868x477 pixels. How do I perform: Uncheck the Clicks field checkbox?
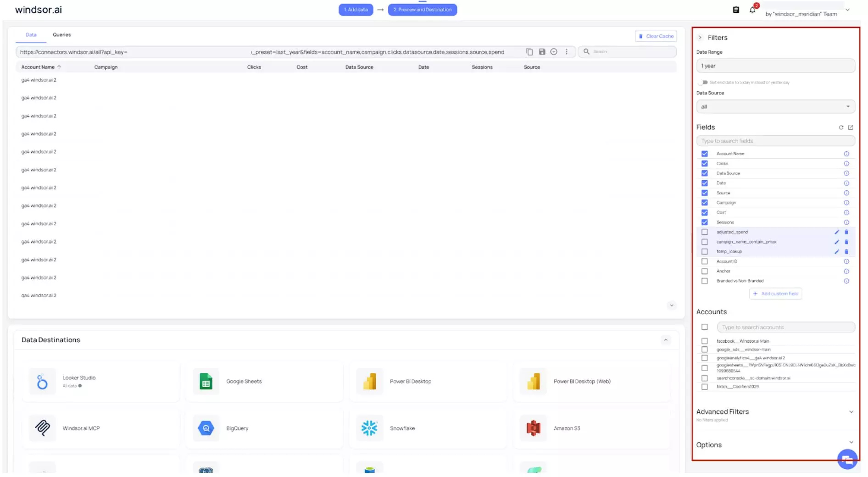tap(705, 164)
